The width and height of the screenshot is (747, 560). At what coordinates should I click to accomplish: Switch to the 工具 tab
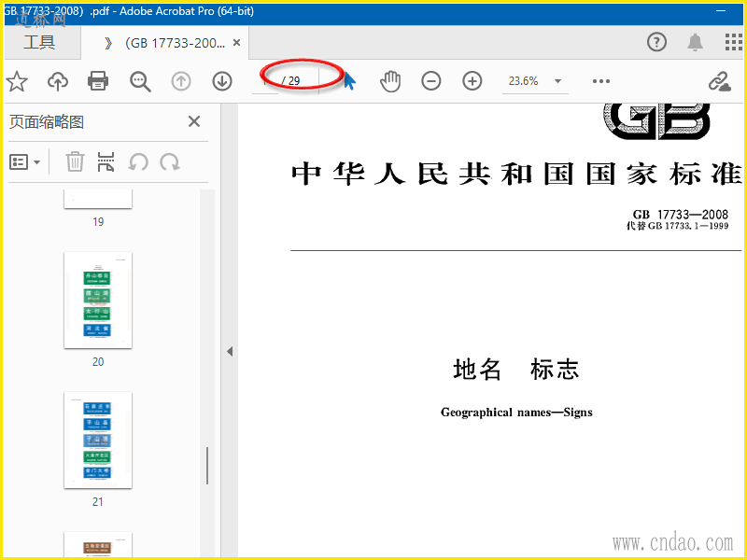click(39, 42)
